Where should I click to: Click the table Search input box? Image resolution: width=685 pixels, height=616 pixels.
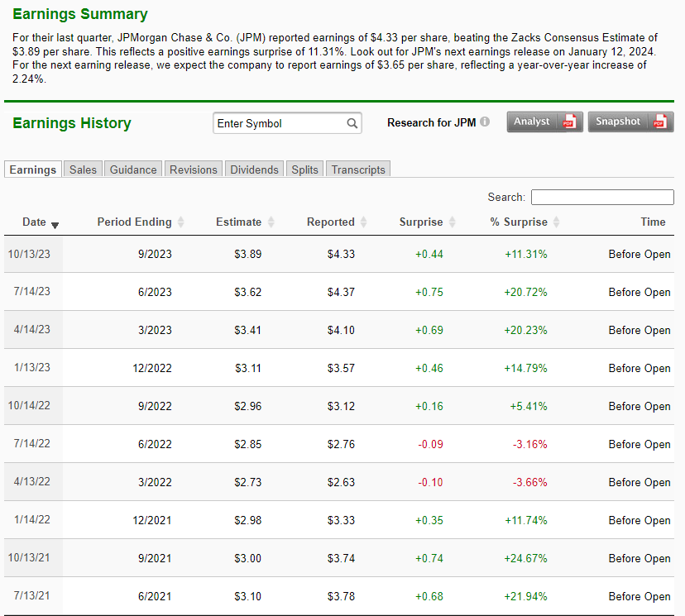[602, 197]
